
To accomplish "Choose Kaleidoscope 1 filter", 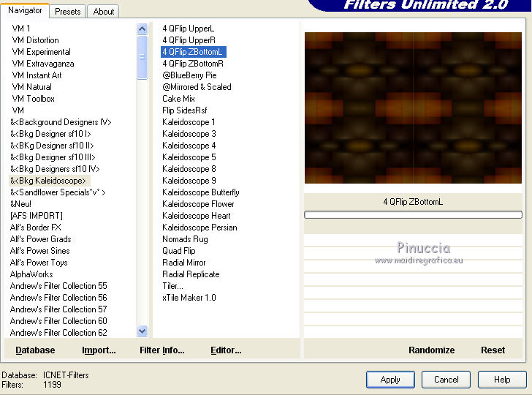I will click(189, 122).
